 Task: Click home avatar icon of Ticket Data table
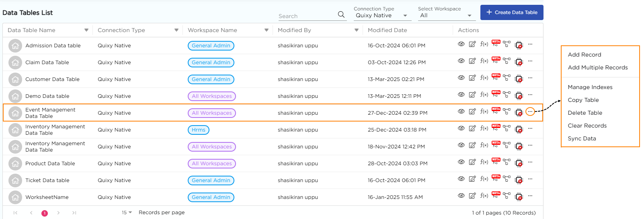tap(15, 180)
